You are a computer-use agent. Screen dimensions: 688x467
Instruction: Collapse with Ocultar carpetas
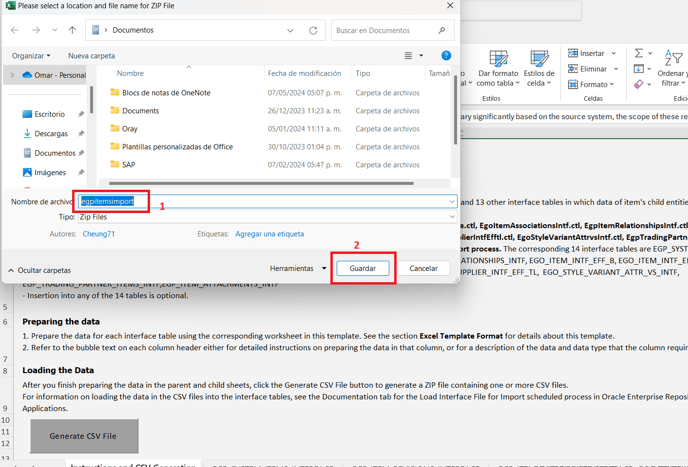(x=39, y=270)
